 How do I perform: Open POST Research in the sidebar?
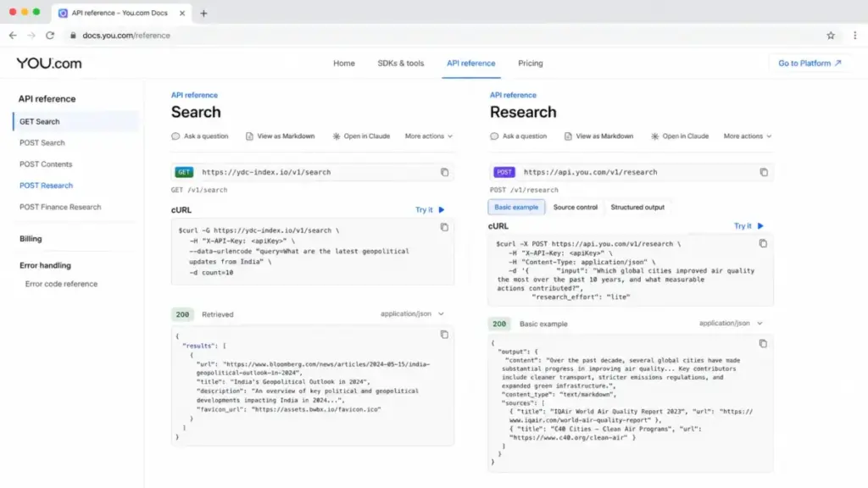(x=46, y=186)
